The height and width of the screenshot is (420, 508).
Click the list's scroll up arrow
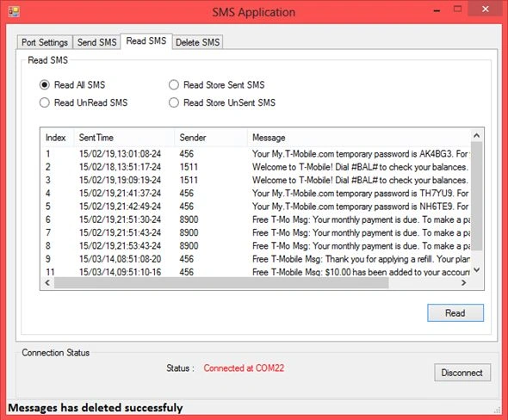(476, 136)
